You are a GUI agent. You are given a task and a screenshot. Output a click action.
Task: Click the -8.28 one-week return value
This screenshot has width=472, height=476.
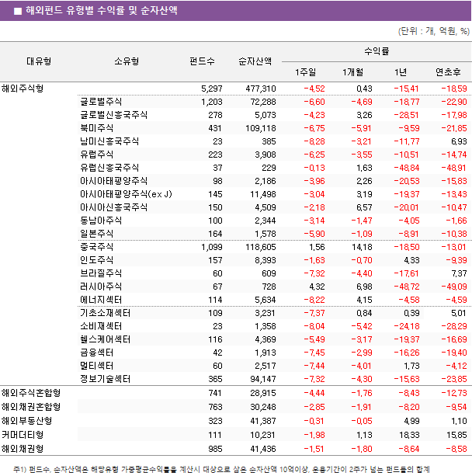(314, 141)
